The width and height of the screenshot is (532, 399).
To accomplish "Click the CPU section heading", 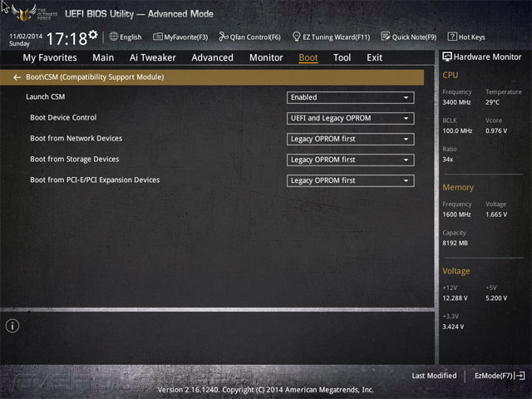I will point(450,75).
